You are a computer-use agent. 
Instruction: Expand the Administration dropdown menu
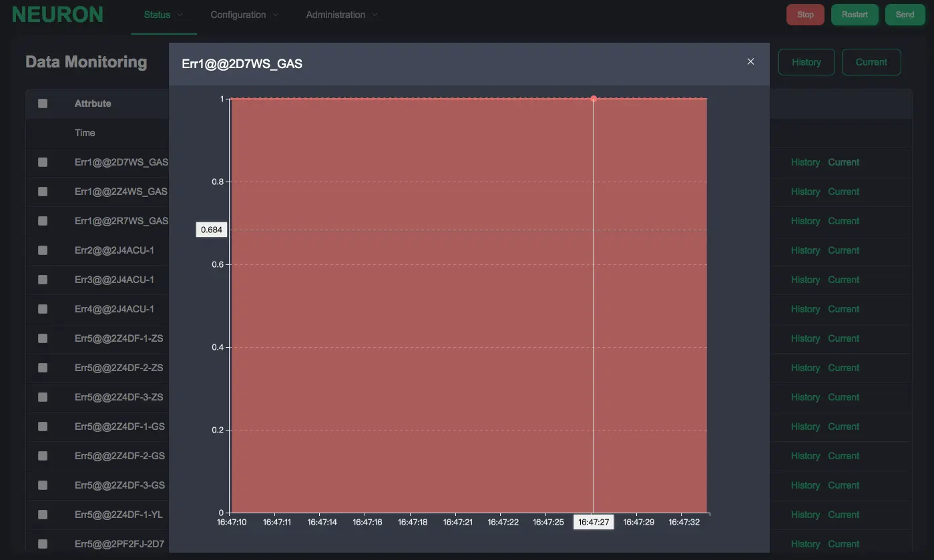click(x=341, y=15)
